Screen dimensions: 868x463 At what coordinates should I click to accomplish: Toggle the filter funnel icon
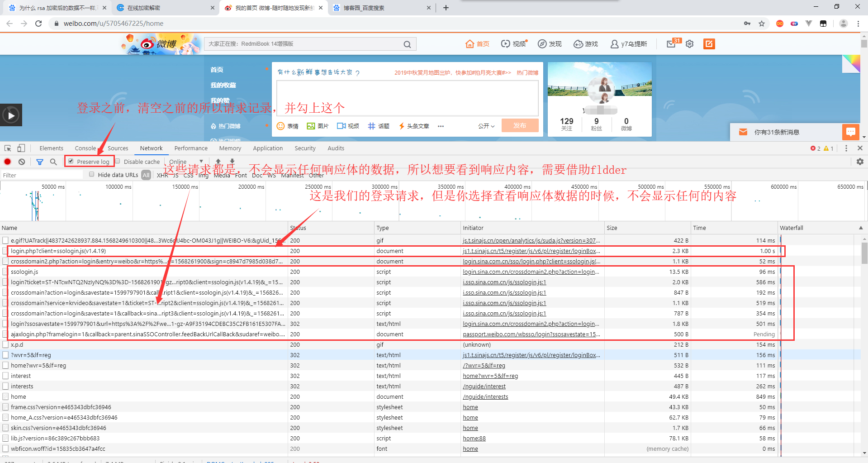[40, 162]
